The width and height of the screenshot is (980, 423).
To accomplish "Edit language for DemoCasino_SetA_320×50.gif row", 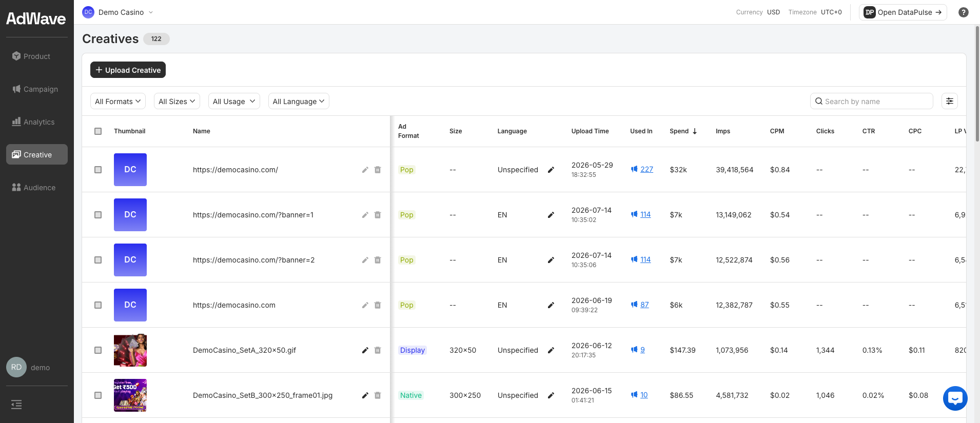I will click(551, 350).
